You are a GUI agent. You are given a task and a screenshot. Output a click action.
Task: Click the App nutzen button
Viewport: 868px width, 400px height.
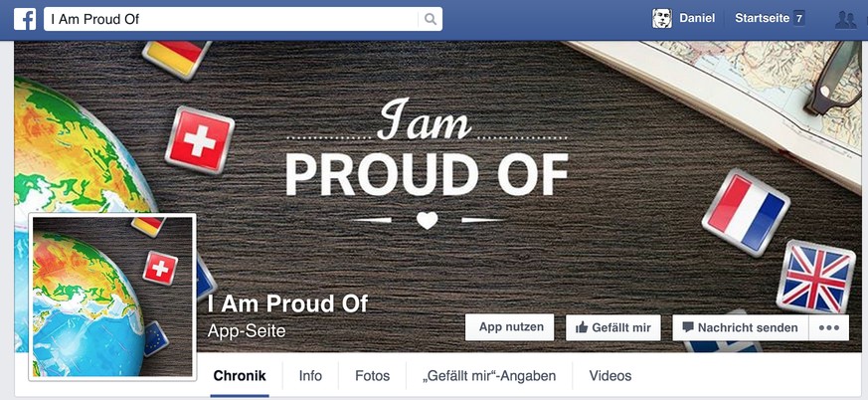(x=509, y=327)
